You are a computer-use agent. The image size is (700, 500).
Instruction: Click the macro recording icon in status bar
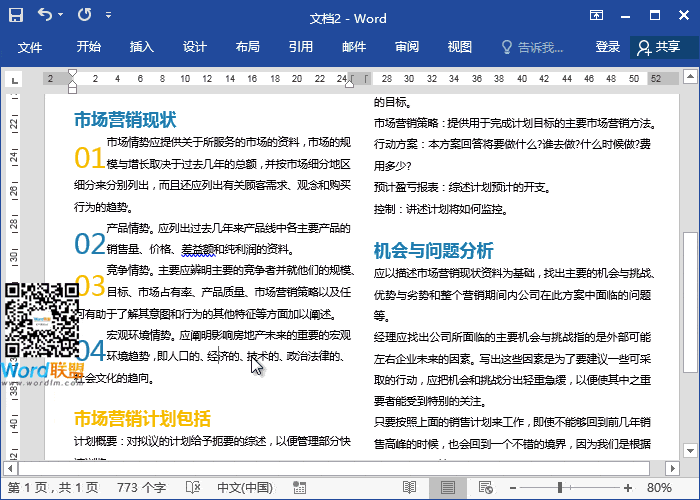(297, 487)
